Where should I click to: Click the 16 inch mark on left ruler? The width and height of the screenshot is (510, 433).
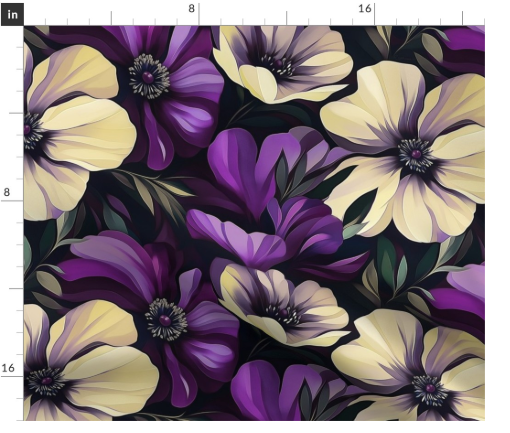8,368
